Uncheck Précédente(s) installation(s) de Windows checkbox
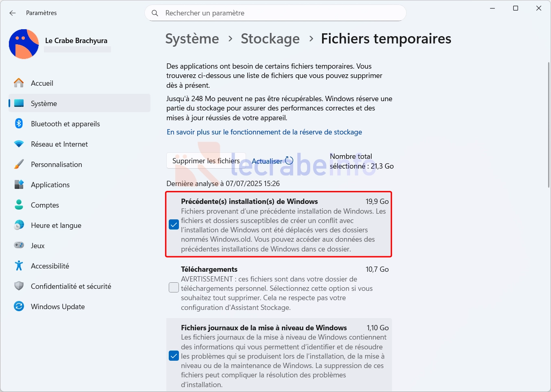The height and width of the screenshot is (392, 551). pos(174,225)
